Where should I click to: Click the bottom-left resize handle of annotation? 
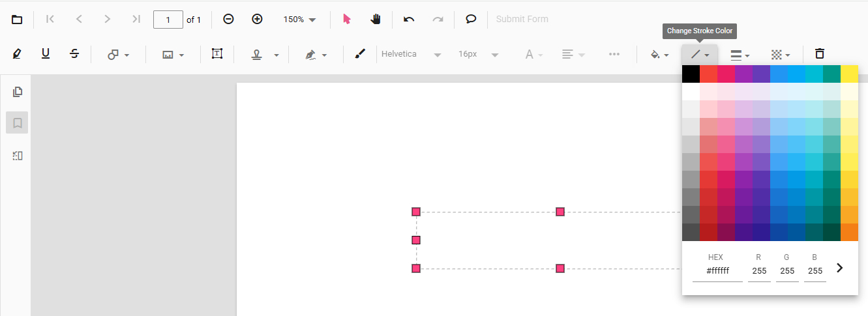(x=416, y=268)
